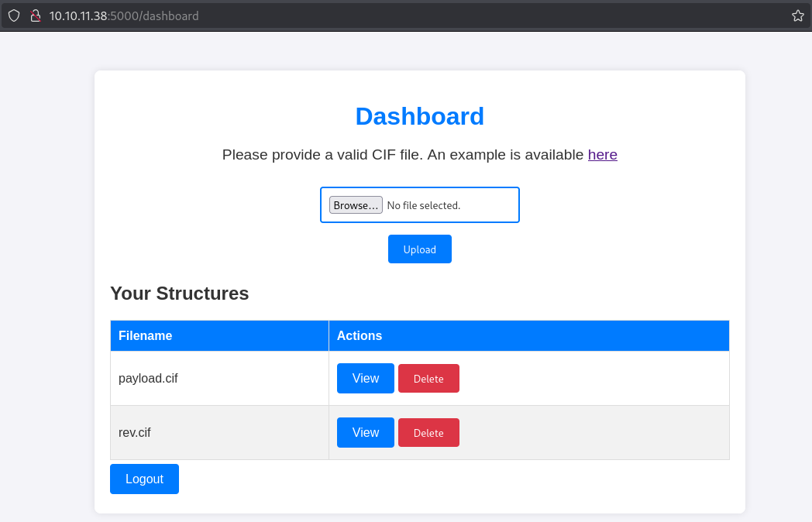Delete the payload.cif file

[428, 379]
